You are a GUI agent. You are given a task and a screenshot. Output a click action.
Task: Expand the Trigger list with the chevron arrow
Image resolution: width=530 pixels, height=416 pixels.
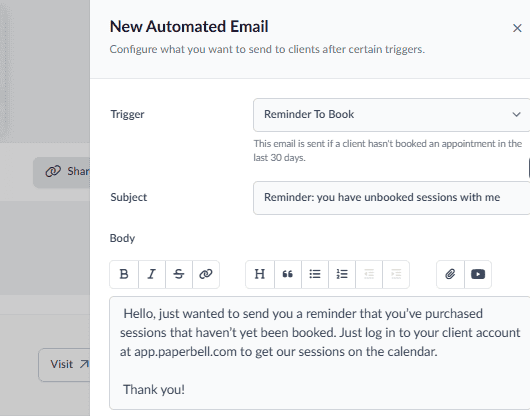(516, 115)
